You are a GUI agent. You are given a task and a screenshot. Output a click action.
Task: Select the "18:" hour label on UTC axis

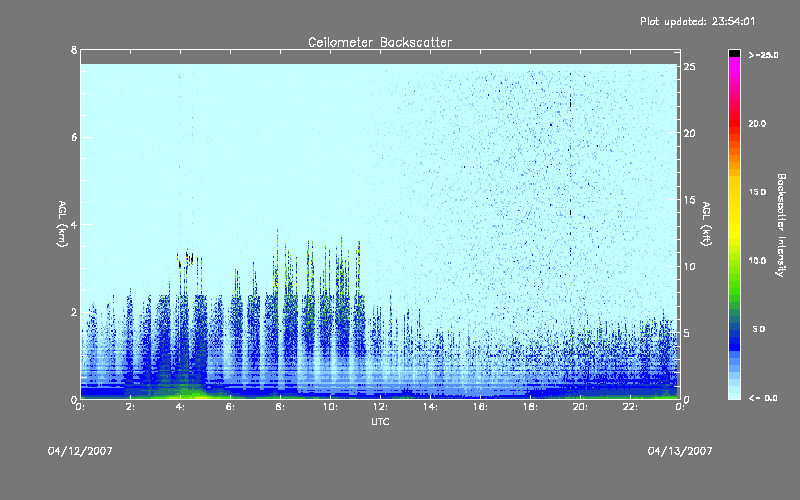click(x=530, y=407)
